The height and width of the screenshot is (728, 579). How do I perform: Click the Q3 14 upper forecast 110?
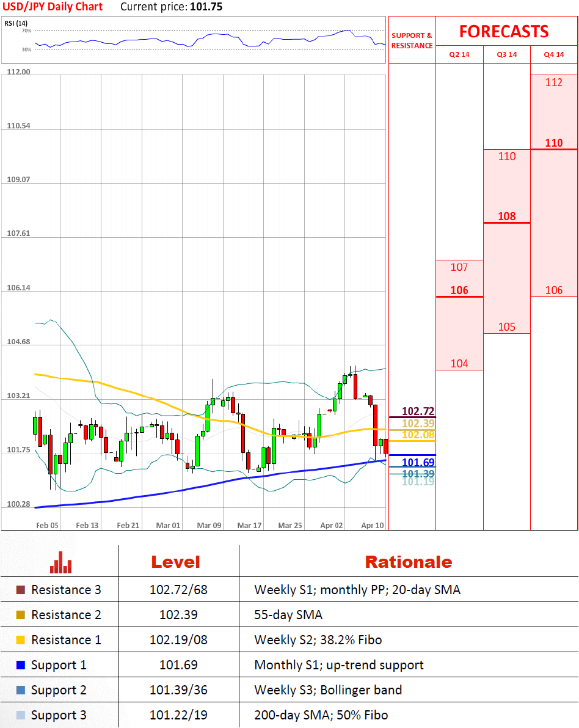point(507,156)
